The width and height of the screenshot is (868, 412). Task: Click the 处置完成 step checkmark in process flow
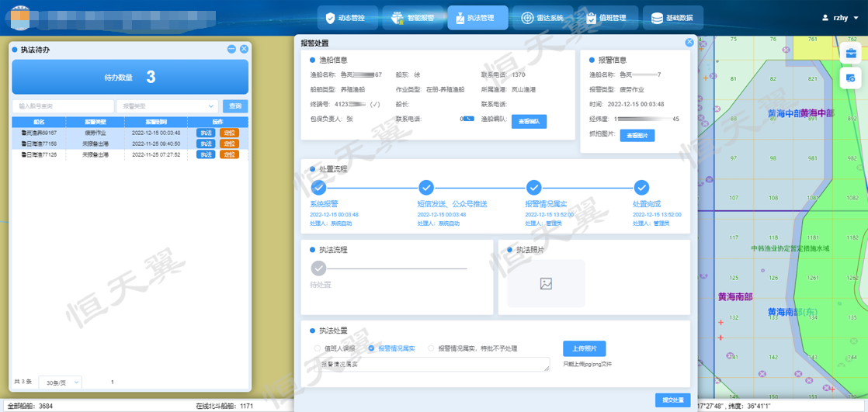641,188
